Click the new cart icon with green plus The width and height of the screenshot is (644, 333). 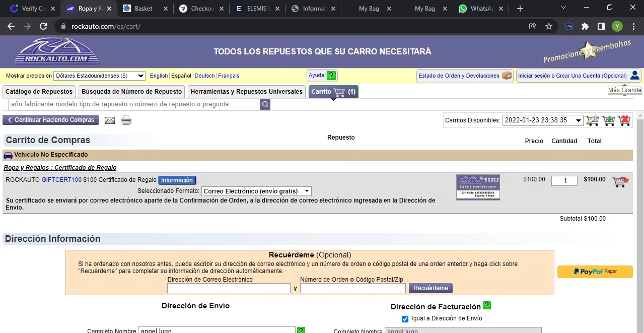click(x=608, y=120)
